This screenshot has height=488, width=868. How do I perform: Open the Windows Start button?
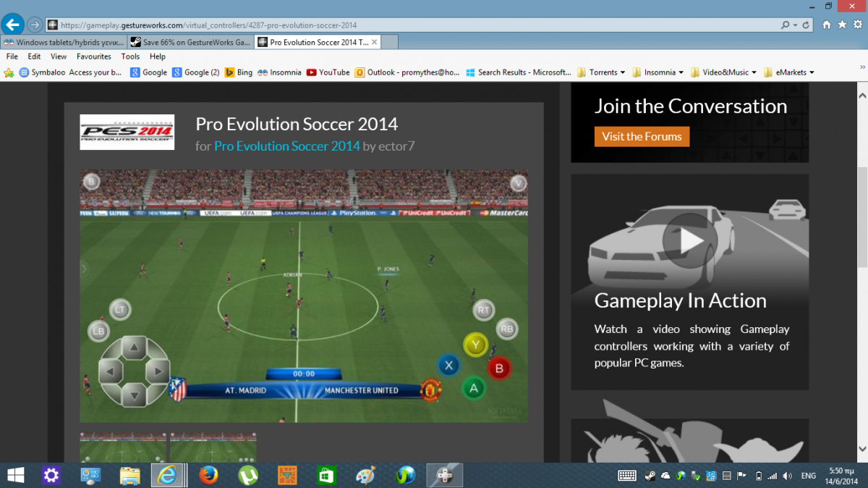(x=14, y=476)
